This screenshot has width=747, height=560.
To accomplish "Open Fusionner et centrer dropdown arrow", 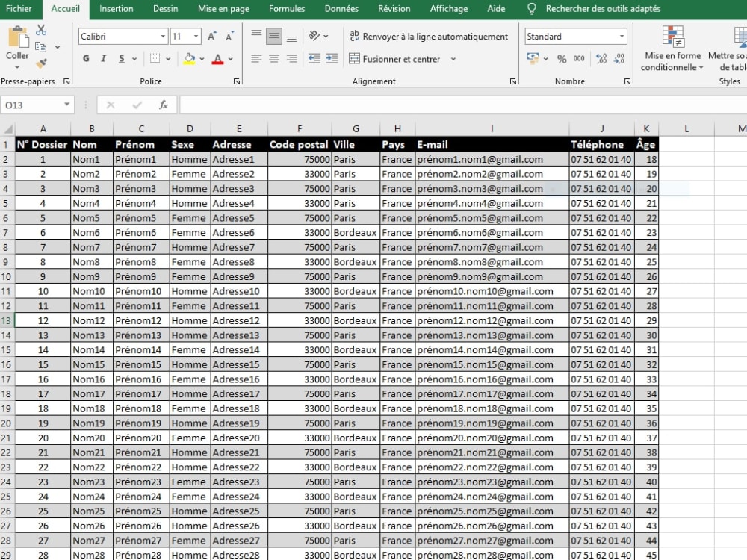I will [453, 59].
